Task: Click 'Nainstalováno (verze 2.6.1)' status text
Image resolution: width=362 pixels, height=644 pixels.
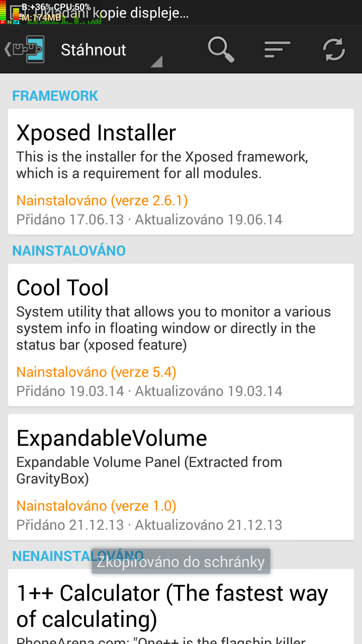Action: pos(102,201)
